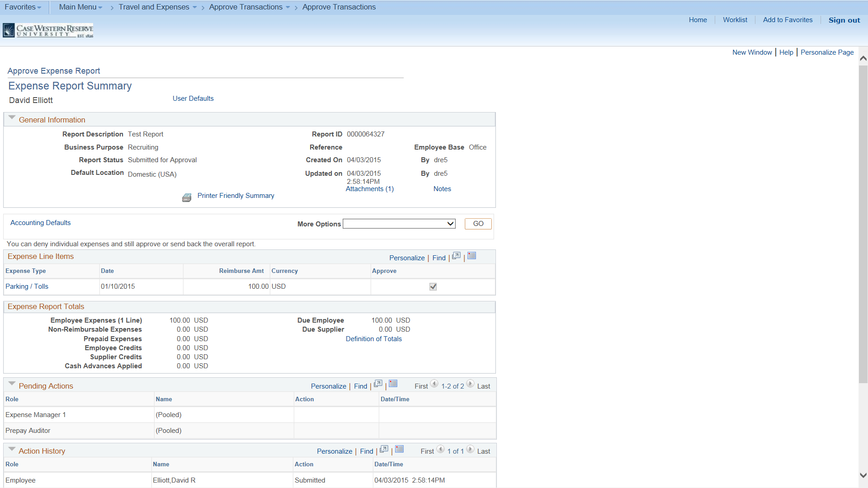Open Expense Line Items zoom pop-out icon
This screenshot has height=488, width=868.
tap(456, 256)
